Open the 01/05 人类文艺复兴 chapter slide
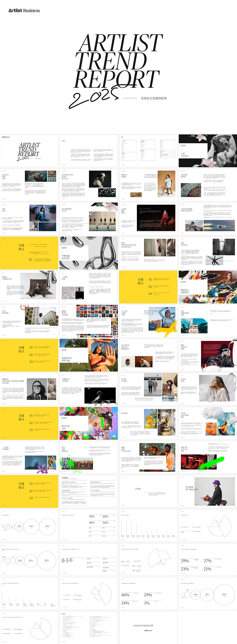The width and height of the screenshot is (237, 644). (208, 151)
